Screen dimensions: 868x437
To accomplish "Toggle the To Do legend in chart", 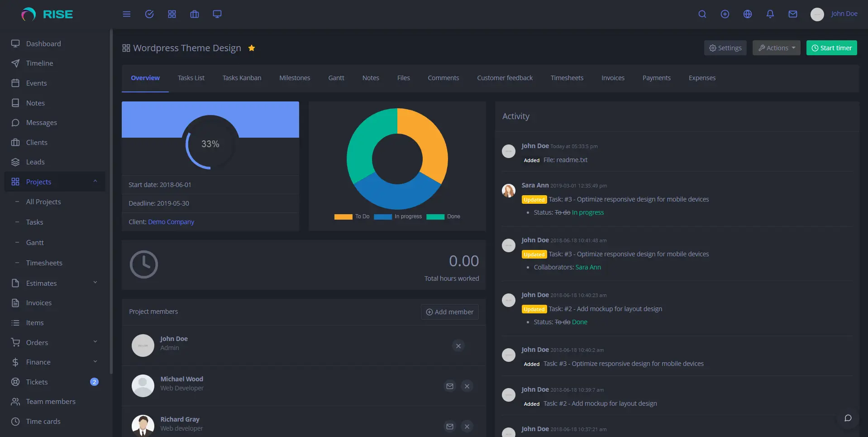I will click(x=352, y=216).
